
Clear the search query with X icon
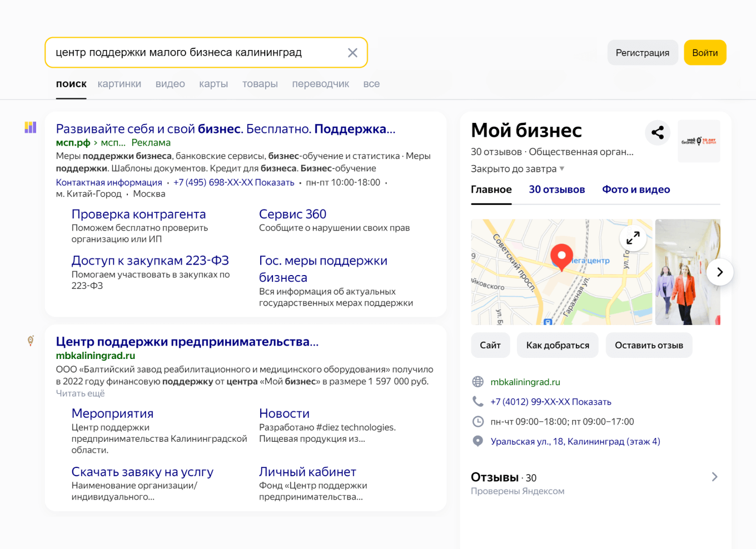coord(352,53)
